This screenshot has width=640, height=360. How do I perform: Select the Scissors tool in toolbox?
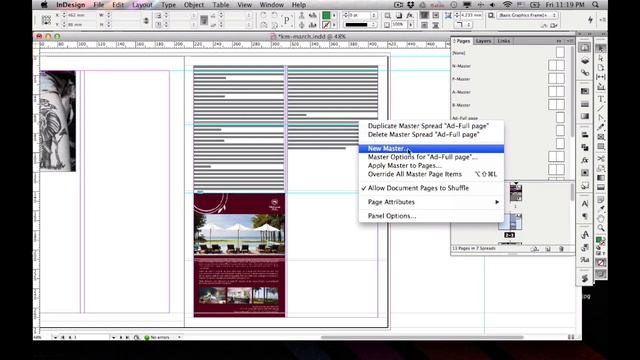600,158
